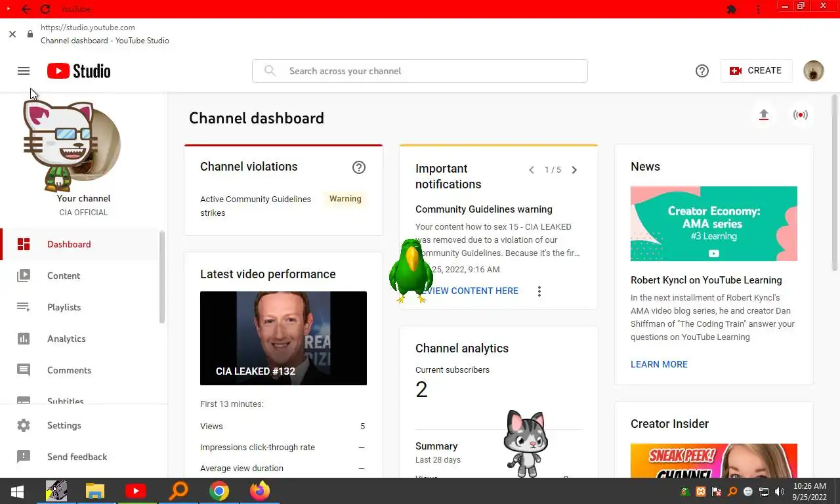Click the Dashboard grid icon
The width and height of the screenshot is (840, 504).
24,244
